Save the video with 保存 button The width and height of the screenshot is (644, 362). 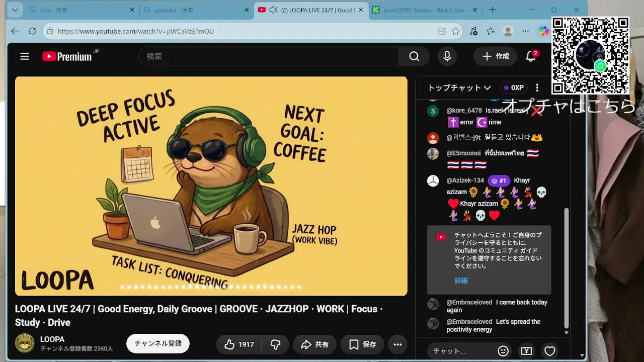coord(362,344)
